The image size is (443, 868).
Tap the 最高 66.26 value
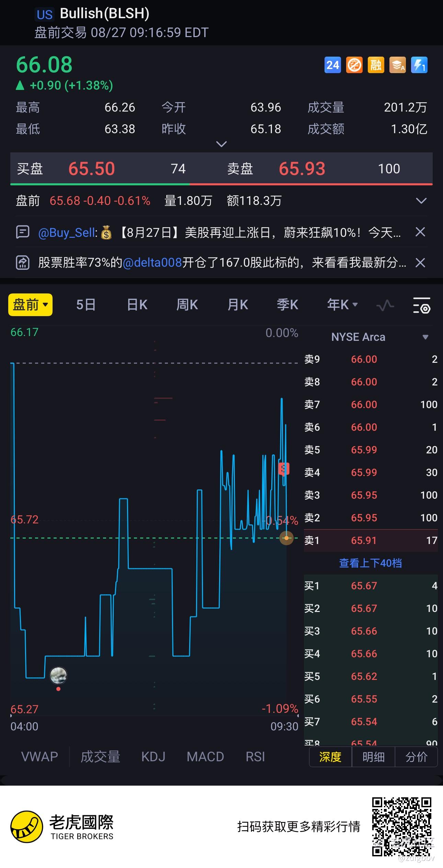point(120,107)
